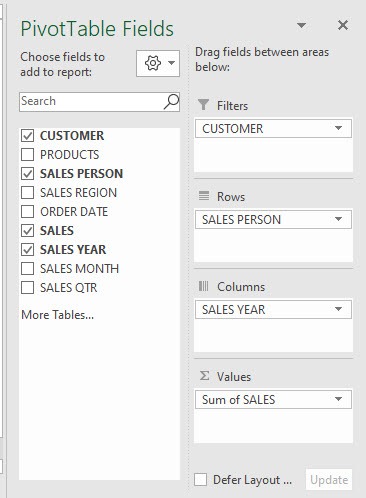Close the PivotTable Fields pane
Viewport: 366px width, 498px height.
point(343,25)
